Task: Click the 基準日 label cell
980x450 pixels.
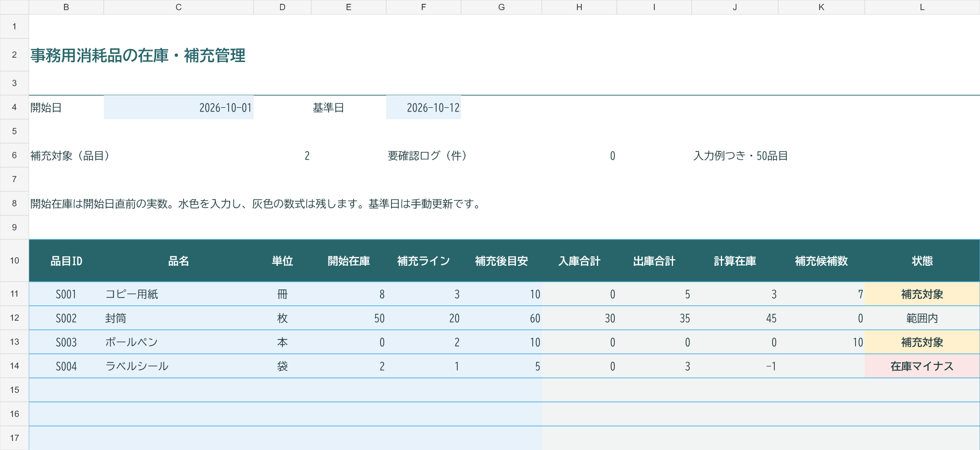Action: point(349,107)
